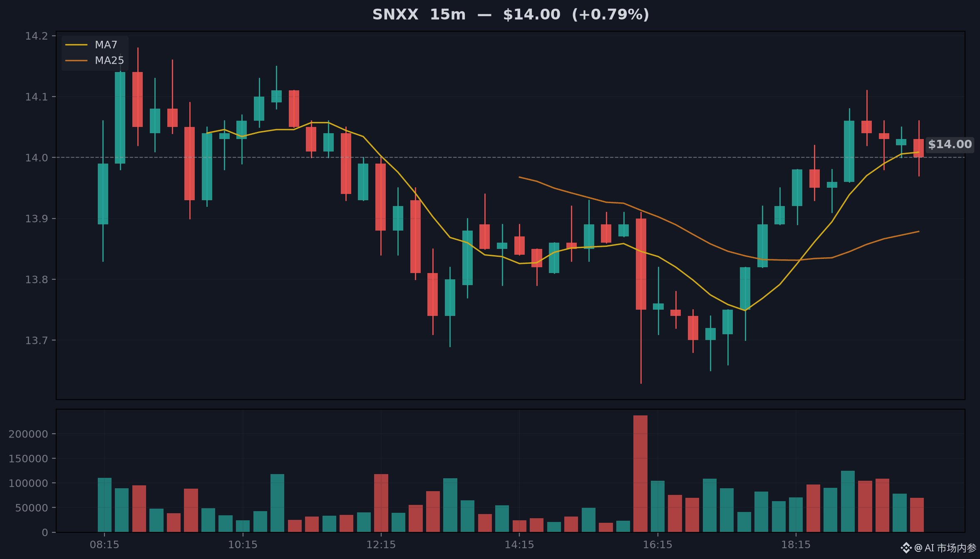Click the 14.0 price axis label

[37, 158]
